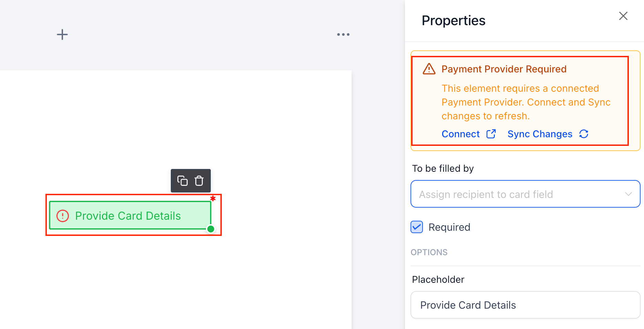Viewport: 644px width, 329px height.
Task: Open the more options ellipsis menu
Action: click(343, 34)
